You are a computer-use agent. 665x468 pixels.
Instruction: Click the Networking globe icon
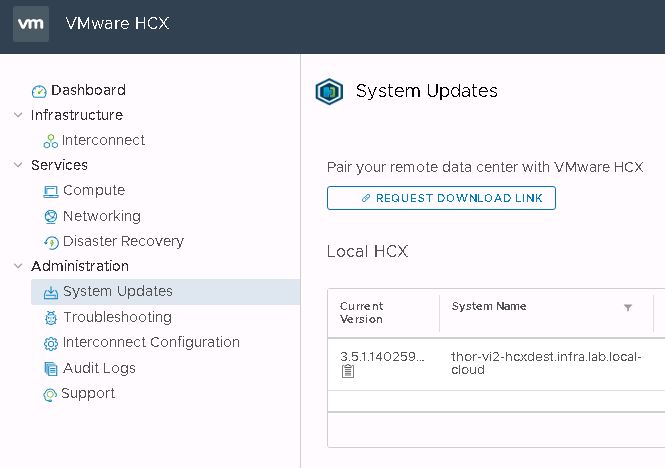pos(51,216)
